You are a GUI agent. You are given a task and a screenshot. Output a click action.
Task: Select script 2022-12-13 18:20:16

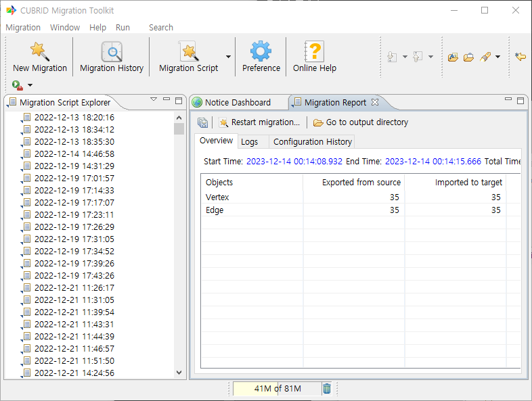click(74, 117)
